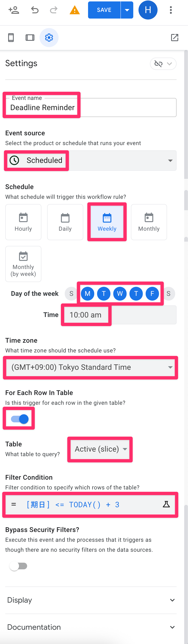The image size is (188, 644).
Task: Click the undo arrow icon
Action: point(35,10)
